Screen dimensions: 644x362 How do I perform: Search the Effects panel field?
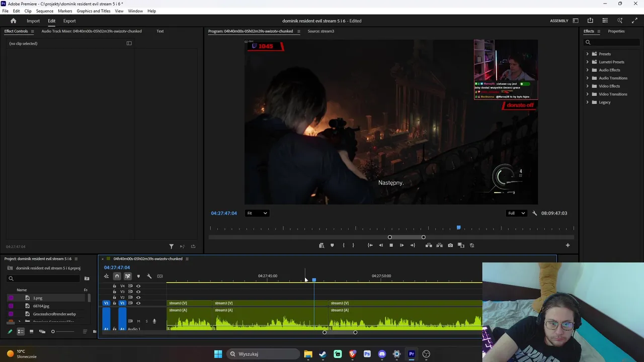tap(612, 42)
